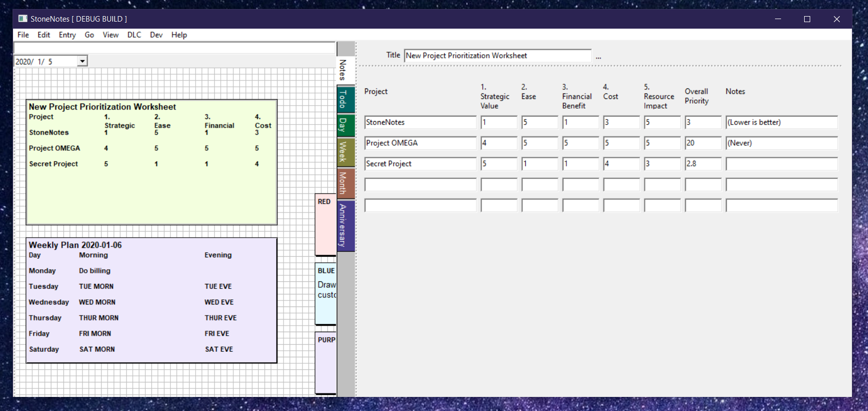Click Secret Project empty notes field

pyautogui.click(x=782, y=164)
